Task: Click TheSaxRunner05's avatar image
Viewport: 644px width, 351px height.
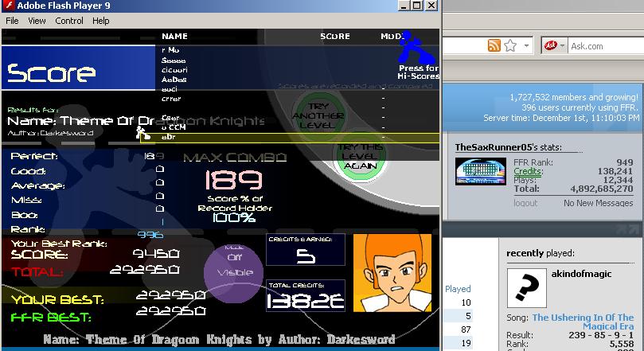Action: (x=480, y=171)
